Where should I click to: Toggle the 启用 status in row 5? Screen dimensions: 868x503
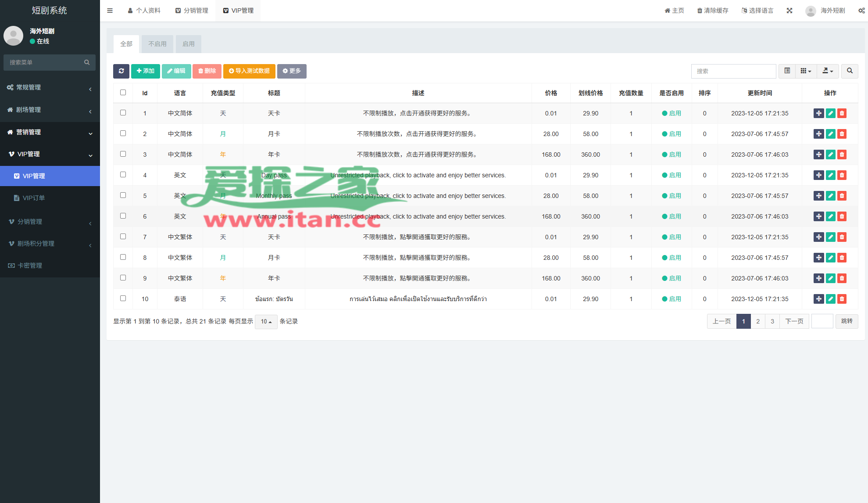672,196
